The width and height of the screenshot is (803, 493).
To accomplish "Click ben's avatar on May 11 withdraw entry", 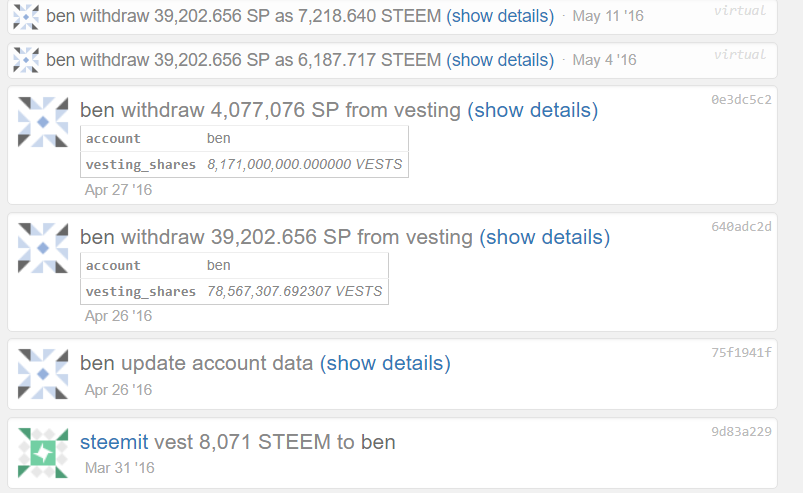I will coord(26,16).
